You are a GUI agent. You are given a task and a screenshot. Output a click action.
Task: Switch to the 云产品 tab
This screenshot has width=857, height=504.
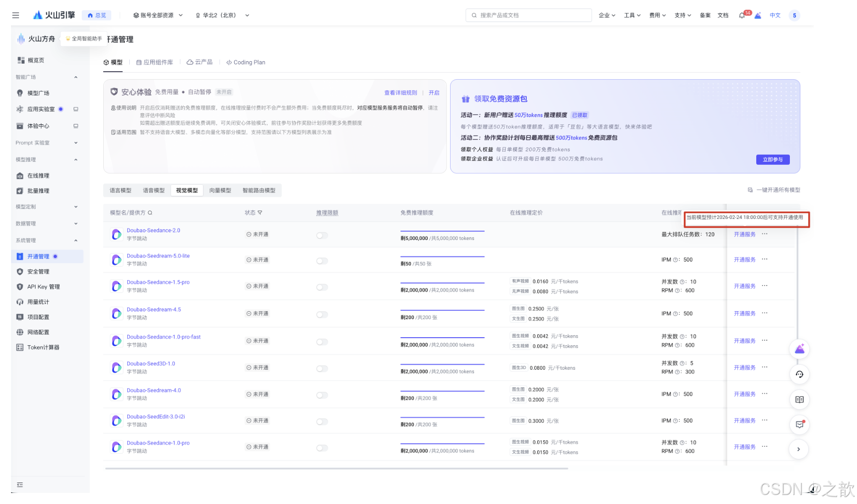[199, 62]
